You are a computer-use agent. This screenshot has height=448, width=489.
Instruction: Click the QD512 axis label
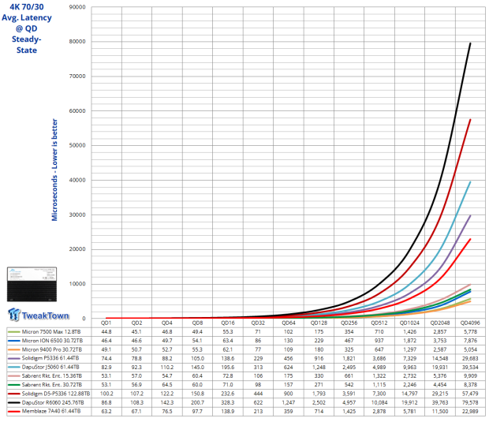click(379, 323)
